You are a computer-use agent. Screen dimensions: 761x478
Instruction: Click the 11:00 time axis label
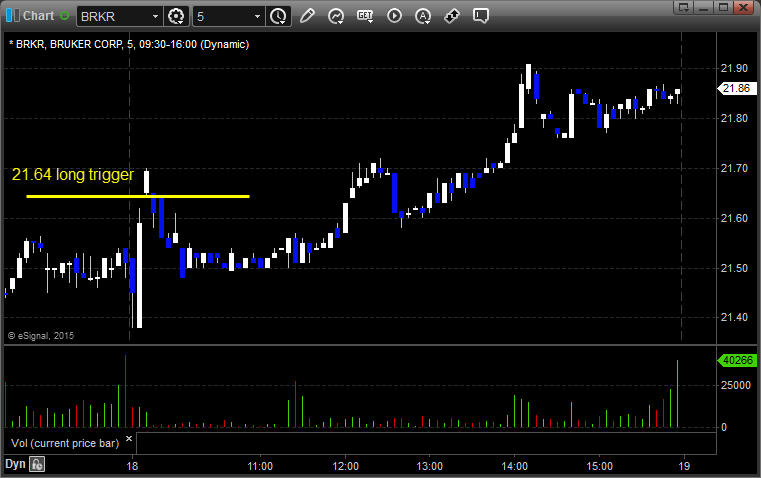[260, 466]
